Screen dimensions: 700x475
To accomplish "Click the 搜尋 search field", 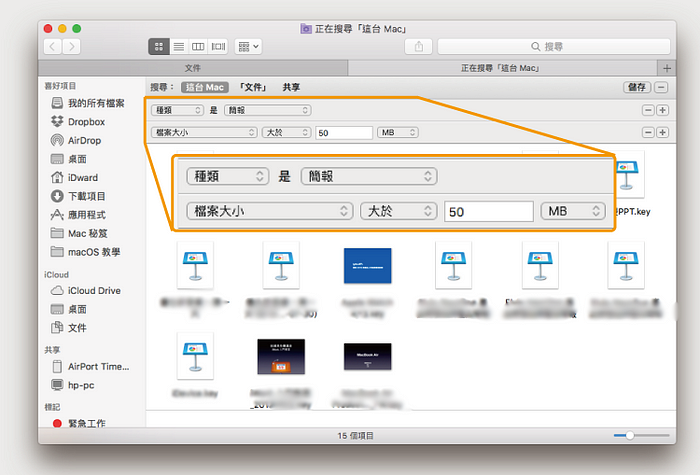I will click(x=554, y=46).
